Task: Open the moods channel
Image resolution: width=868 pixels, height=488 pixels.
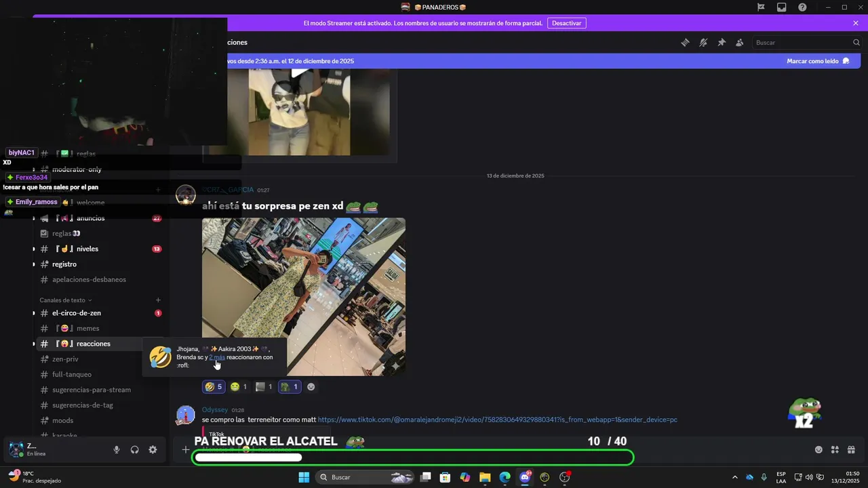Action: (99, 421)
